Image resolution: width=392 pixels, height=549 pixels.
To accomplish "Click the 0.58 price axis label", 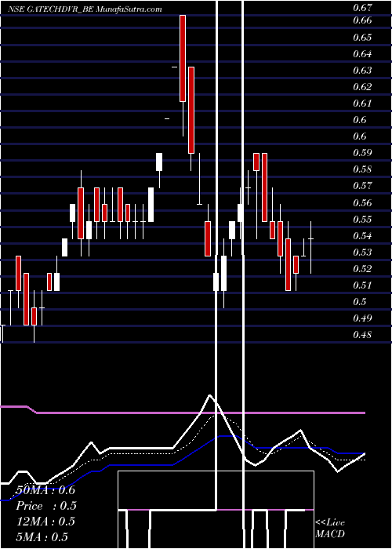I will pos(362,169).
